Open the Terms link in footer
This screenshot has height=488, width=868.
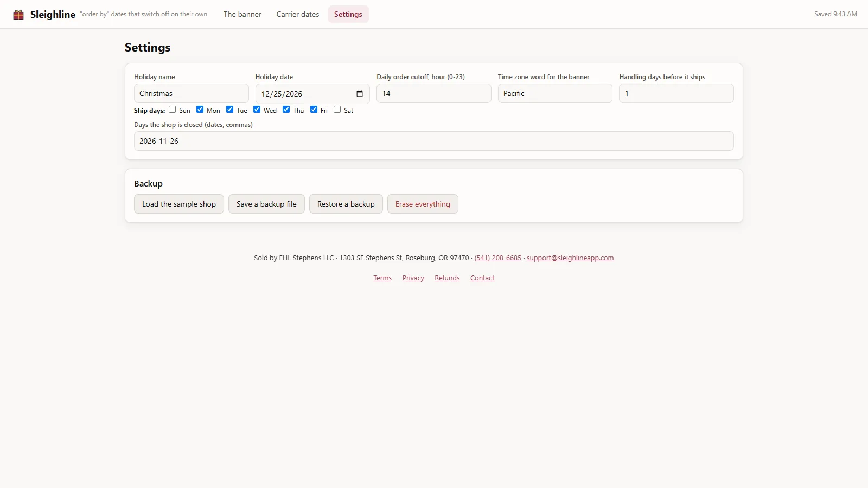pos(382,278)
